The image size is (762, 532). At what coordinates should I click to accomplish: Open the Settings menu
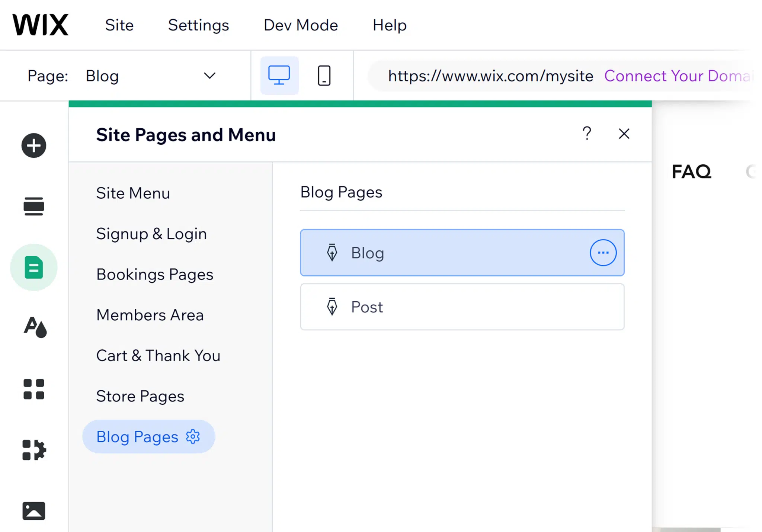(x=198, y=25)
